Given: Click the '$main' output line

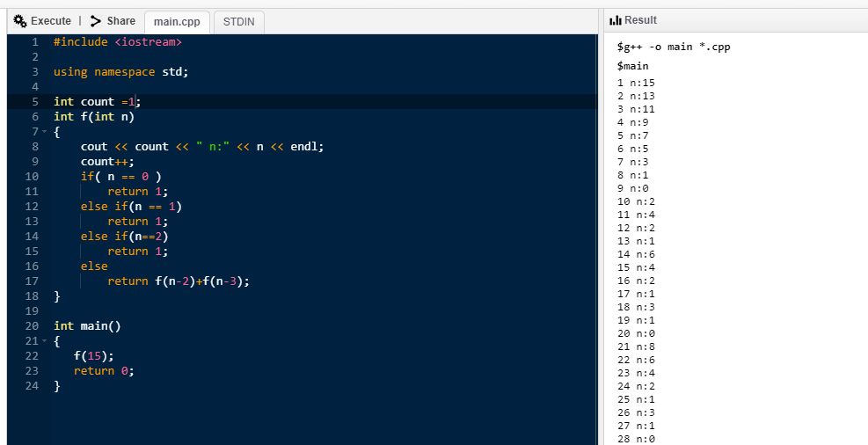Looking at the screenshot, I should (633, 66).
